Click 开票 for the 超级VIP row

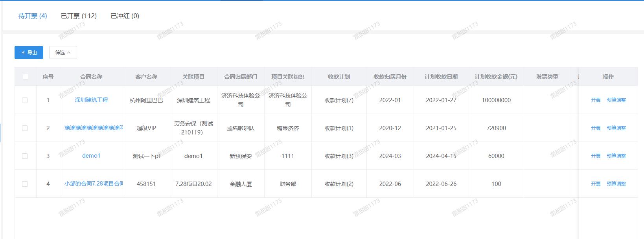(x=596, y=128)
